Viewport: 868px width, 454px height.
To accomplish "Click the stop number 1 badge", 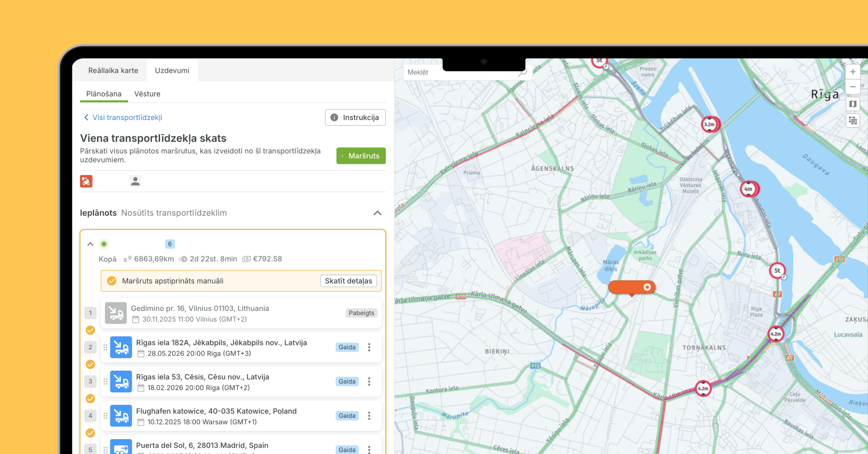I will click(90, 313).
